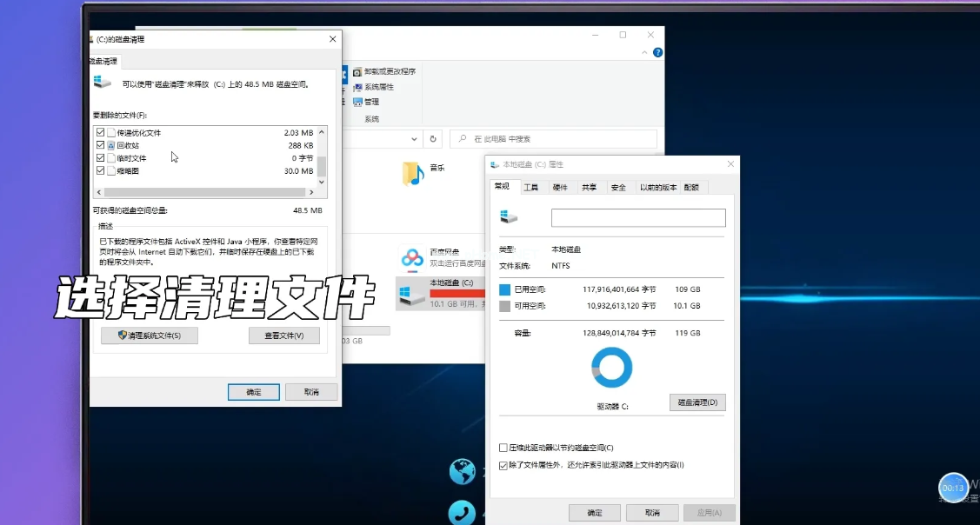Image resolution: width=980 pixels, height=525 pixels.
Task: Uncheck the 回收站 checkbox
Action: [x=100, y=145]
